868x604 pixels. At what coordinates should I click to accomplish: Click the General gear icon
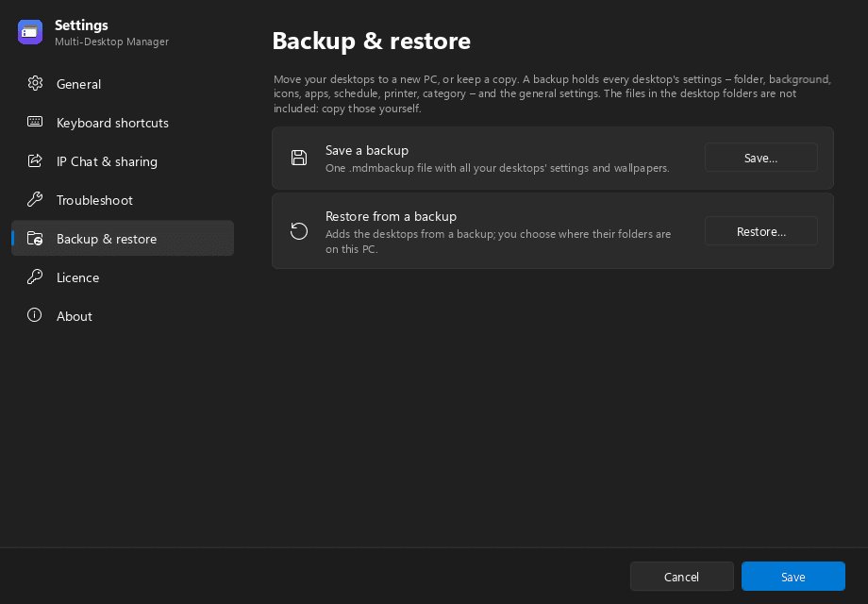[x=35, y=84]
